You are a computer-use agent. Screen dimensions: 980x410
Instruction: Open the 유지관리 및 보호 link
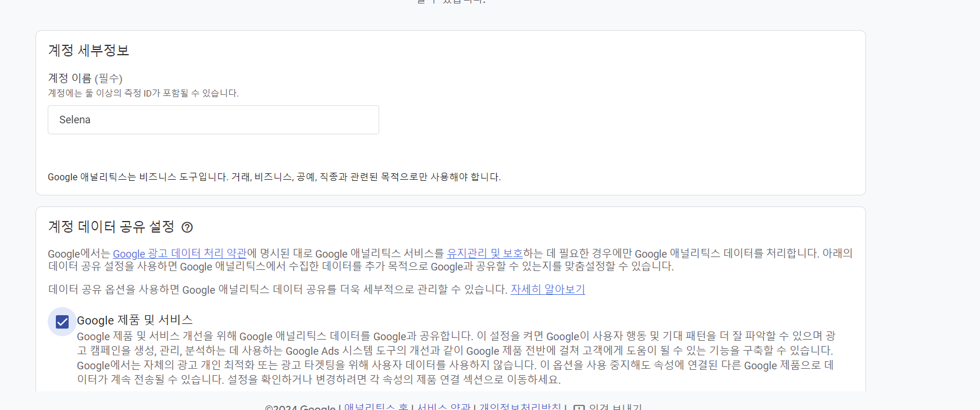(x=485, y=254)
